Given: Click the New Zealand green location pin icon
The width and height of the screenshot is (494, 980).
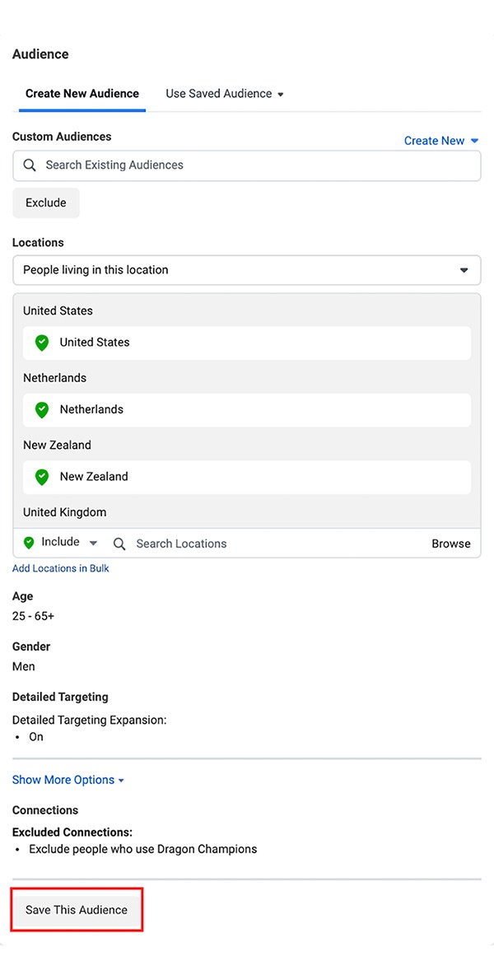Looking at the screenshot, I should click(x=41, y=477).
